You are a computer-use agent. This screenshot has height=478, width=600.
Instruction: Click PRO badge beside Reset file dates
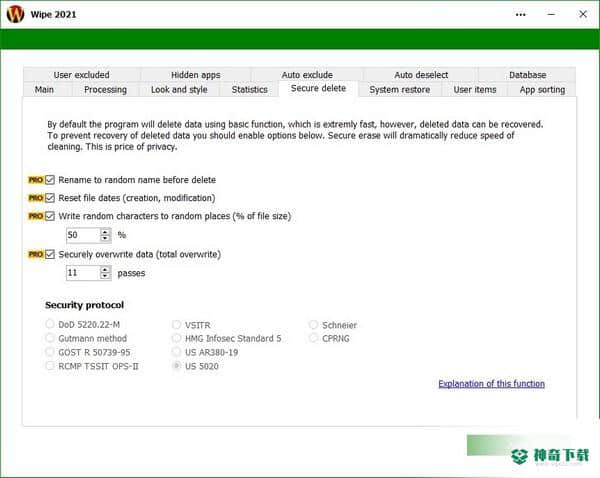click(x=36, y=198)
